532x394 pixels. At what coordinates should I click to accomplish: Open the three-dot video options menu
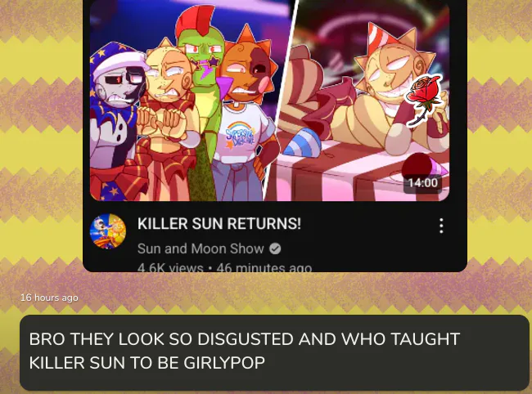pos(441,226)
